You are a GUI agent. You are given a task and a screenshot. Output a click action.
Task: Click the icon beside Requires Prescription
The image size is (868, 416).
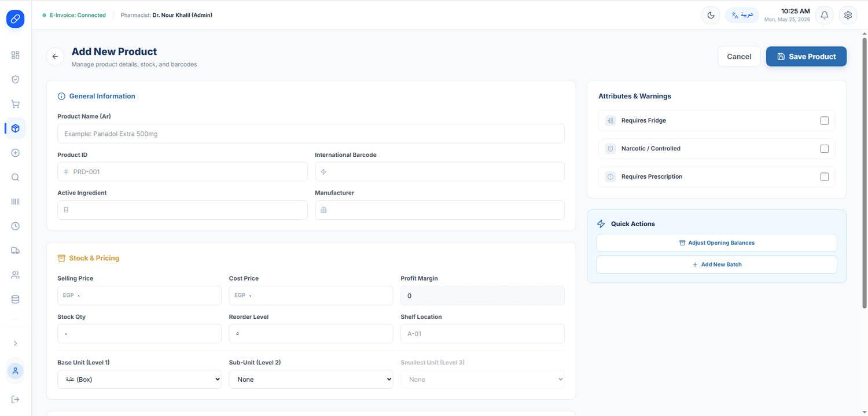pos(610,177)
